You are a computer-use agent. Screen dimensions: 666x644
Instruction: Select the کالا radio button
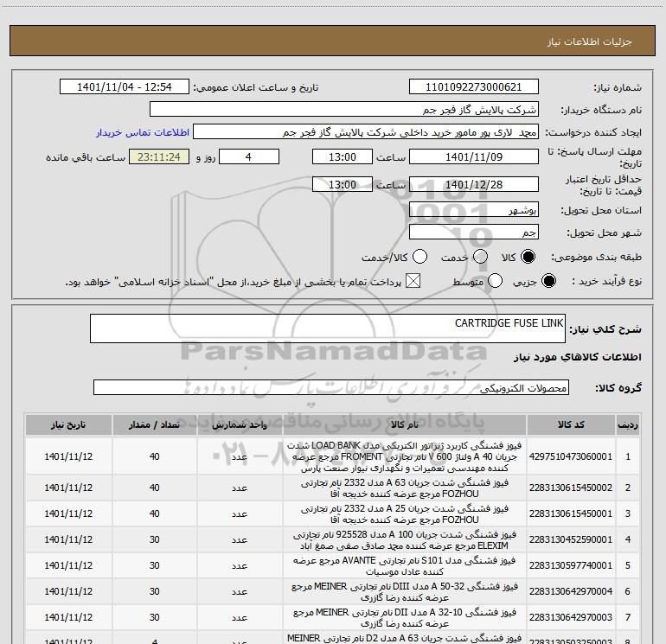click(528, 257)
